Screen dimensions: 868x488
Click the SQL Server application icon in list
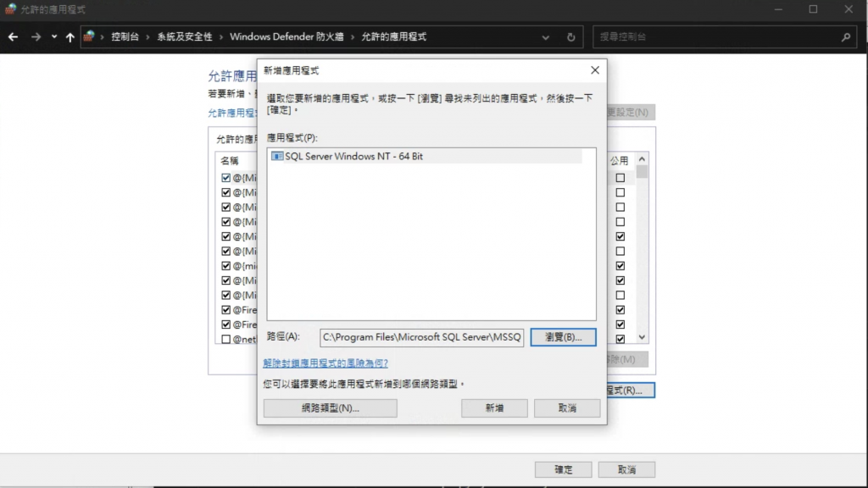pos(277,156)
